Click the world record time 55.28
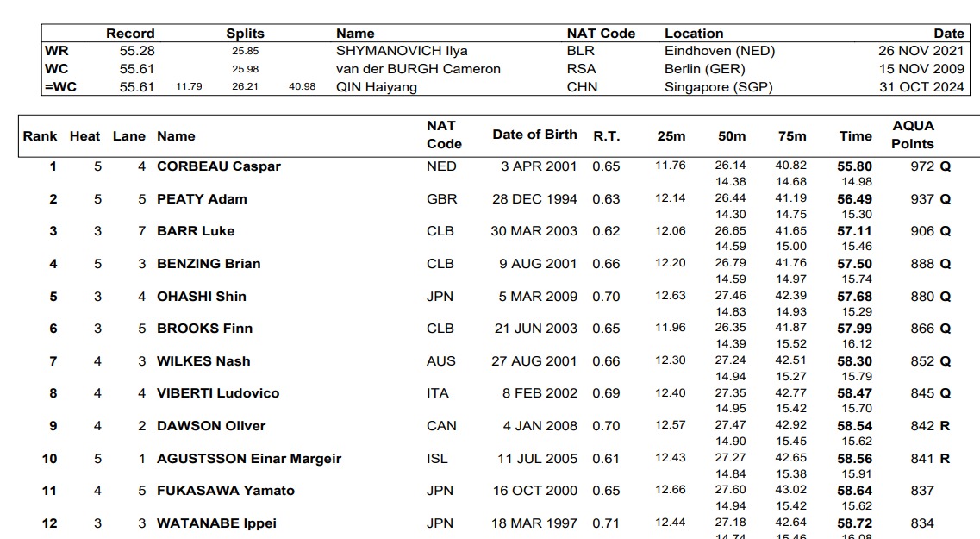 coord(137,51)
